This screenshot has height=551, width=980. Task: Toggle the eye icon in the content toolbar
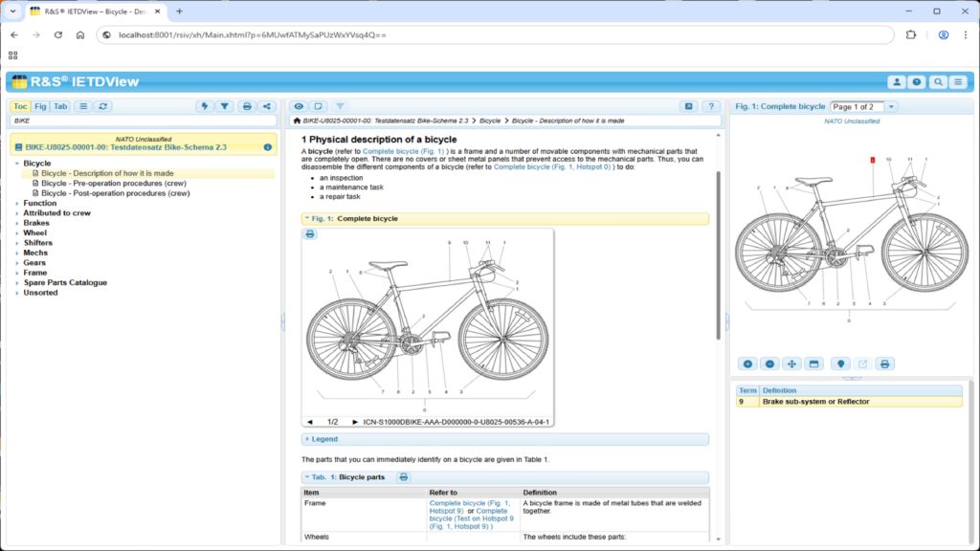tap(298, 106)
